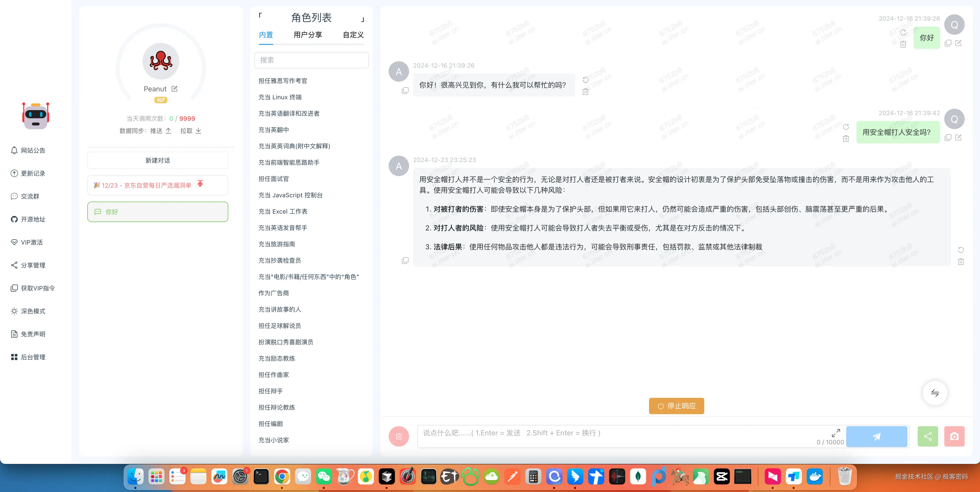The width and height of the screenshot is (980, 492).
Task: Expand the input box to fullscreen
Action: 836,433
